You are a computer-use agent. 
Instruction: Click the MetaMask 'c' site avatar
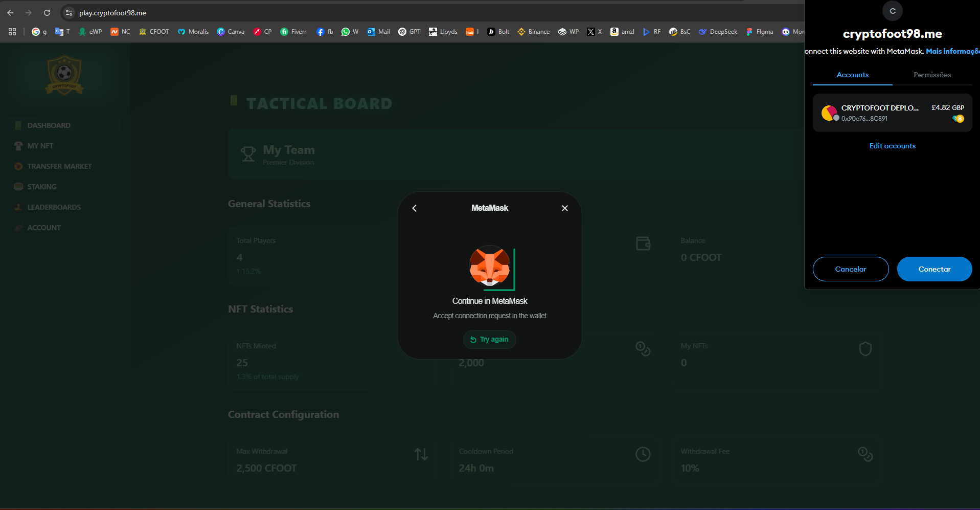tap(893, 11)
